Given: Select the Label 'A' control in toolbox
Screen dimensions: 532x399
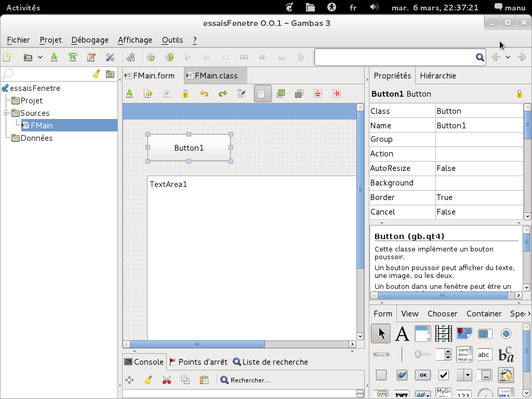Looking at the screenshot, I should pyautogui.click(x=402, y=334).
